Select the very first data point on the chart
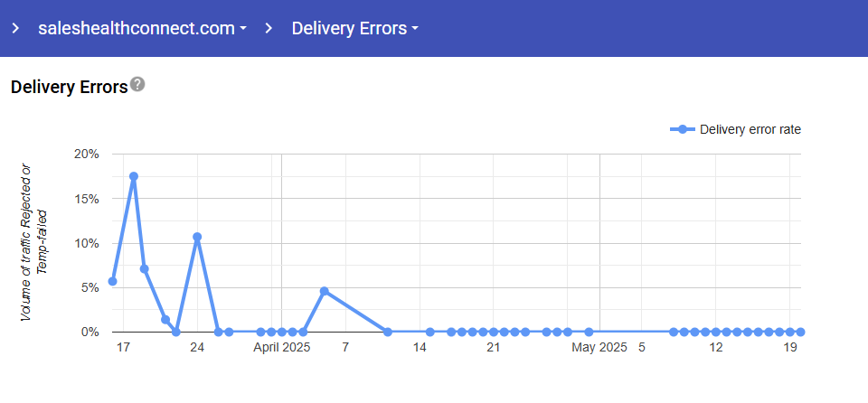Viewport: 868px width, 403px height. [x=112, y=281]
